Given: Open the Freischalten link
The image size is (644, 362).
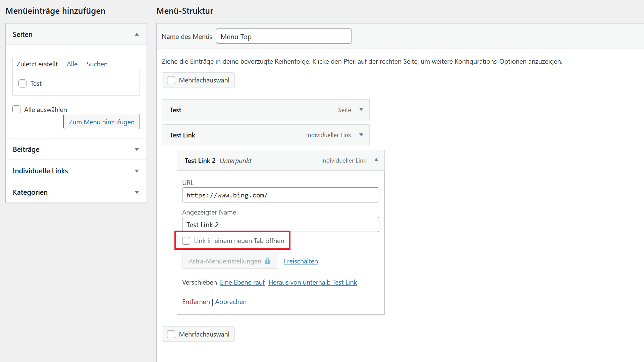Looking at the screenshot, I should click(301, 261).
